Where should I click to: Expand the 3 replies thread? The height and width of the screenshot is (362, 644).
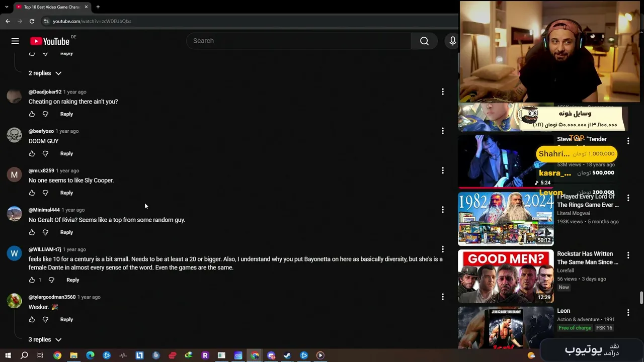(x=45, y=340)
